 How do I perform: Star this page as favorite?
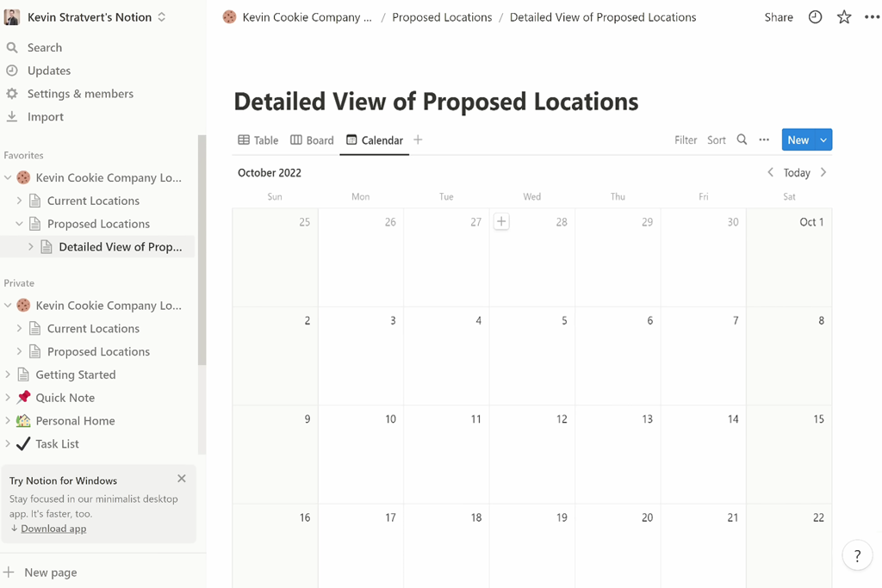(844, 17)
